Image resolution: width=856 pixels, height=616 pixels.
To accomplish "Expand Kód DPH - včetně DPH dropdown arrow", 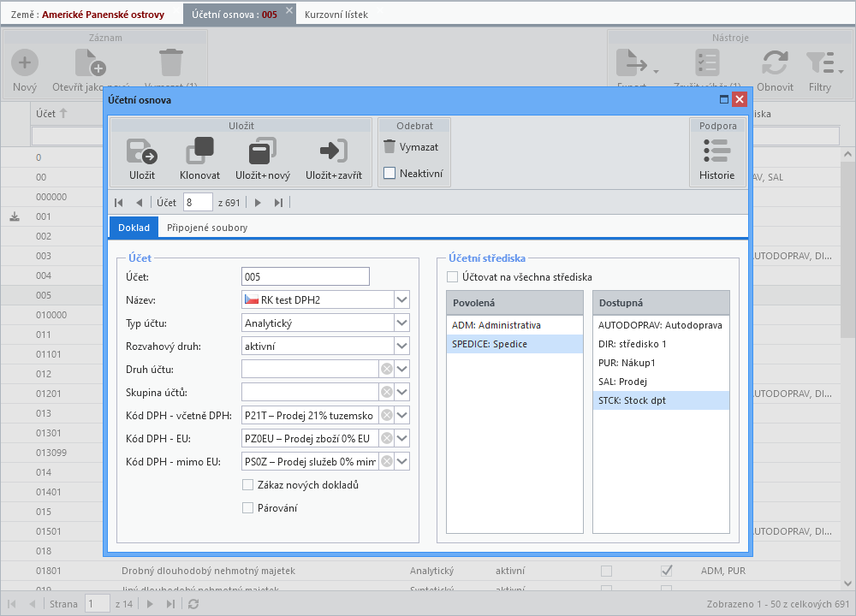I will pos(401,415).
